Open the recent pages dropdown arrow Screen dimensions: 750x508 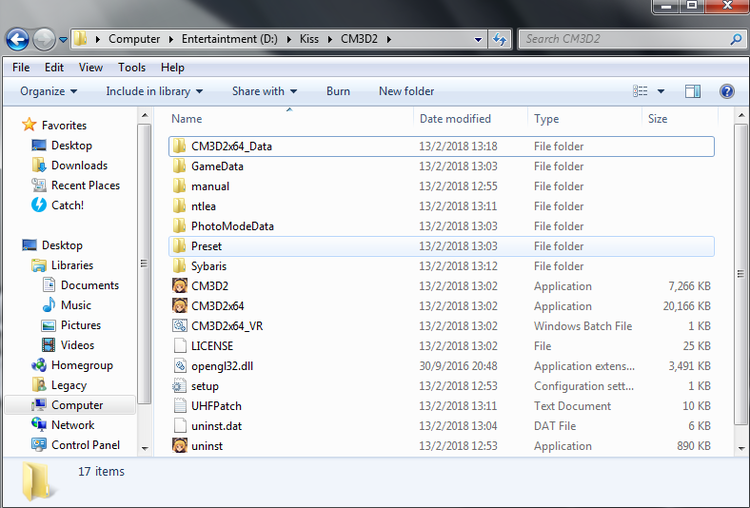63,40
